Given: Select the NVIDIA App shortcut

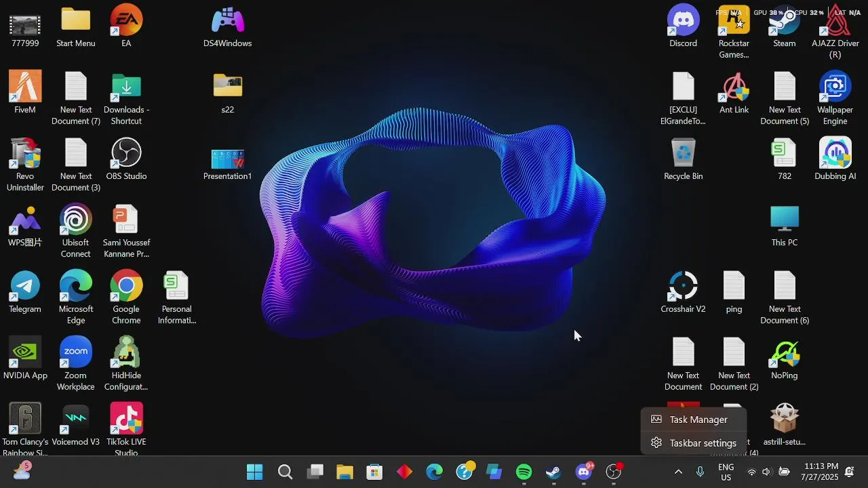Looking at the screenshot, I should point(25,359).
